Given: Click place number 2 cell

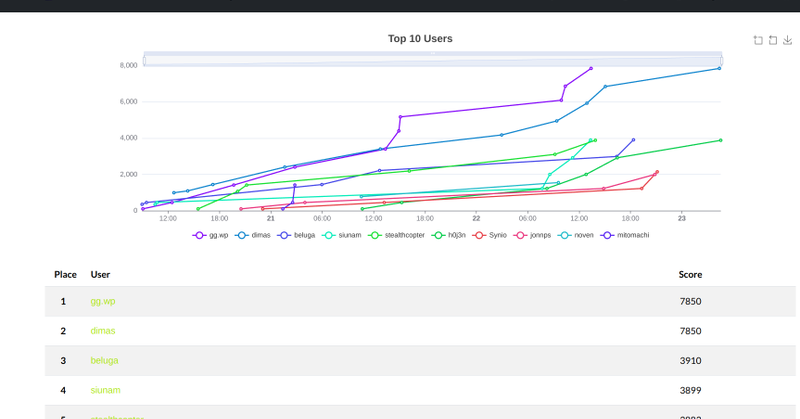Looking at the screenshot, I should click(x=63, y=331).
